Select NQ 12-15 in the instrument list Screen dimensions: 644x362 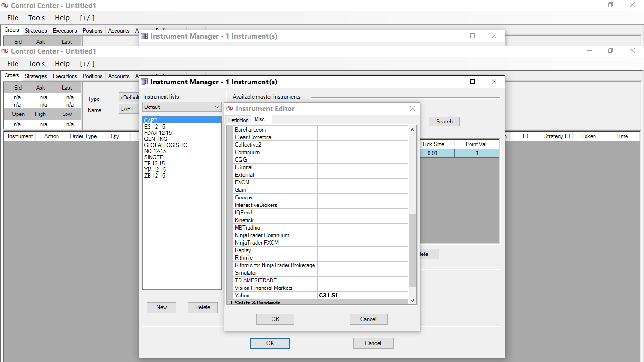(x=155, y=151)
